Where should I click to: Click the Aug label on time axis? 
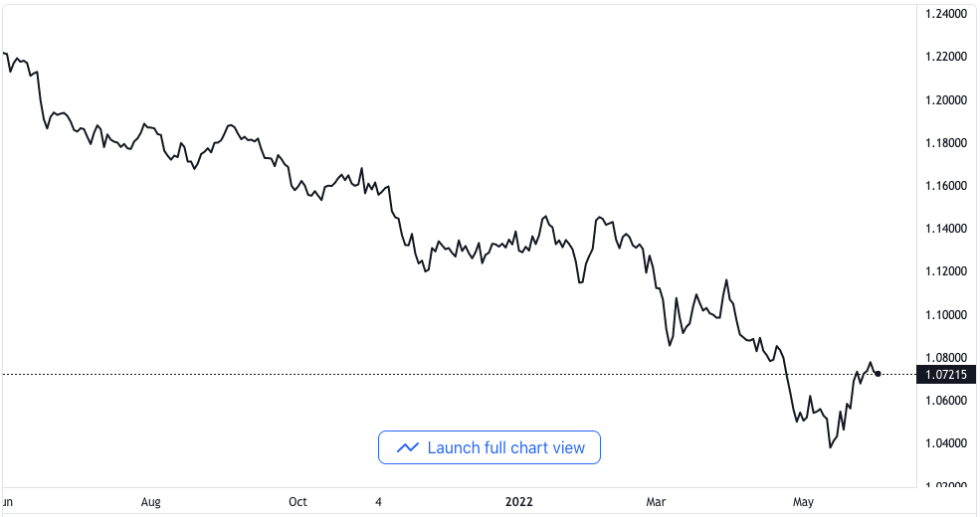pos(150,502)
